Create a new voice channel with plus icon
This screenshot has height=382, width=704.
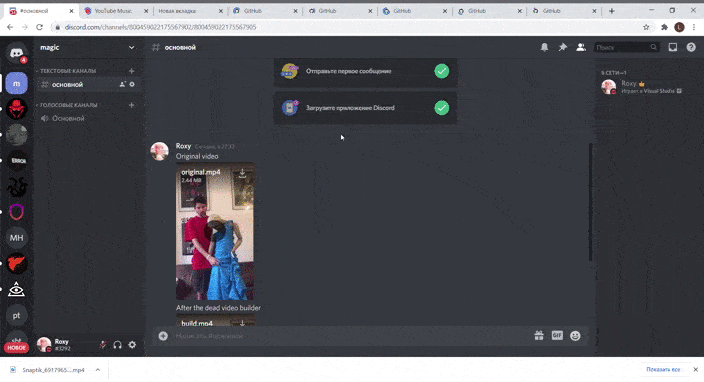[x=132, y=105]
